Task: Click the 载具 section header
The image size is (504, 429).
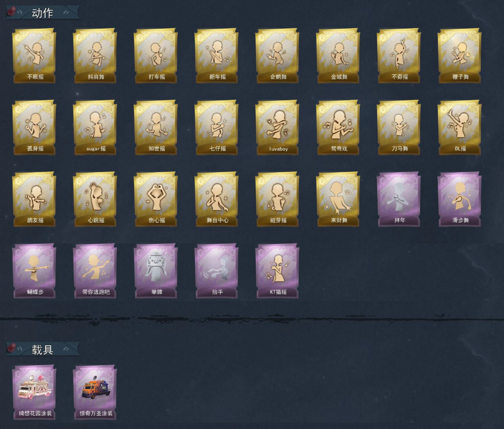Action: point(43,349)
